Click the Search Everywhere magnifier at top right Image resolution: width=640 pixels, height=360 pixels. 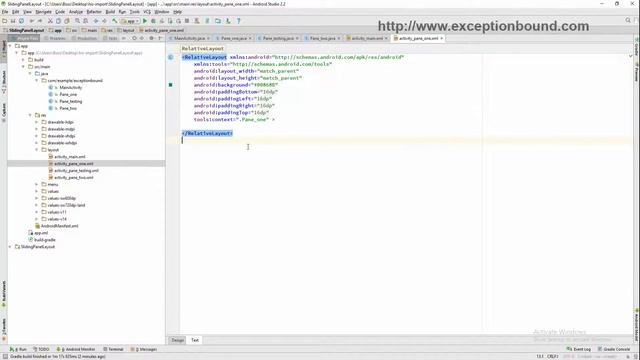pyautogui.click(x=628, y=20)
